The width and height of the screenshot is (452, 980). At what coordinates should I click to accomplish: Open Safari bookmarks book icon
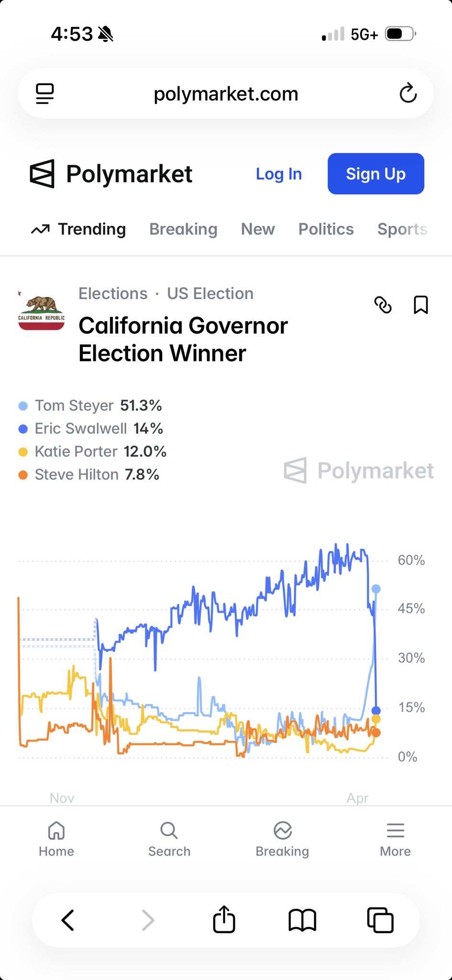[x=302, y=920]
